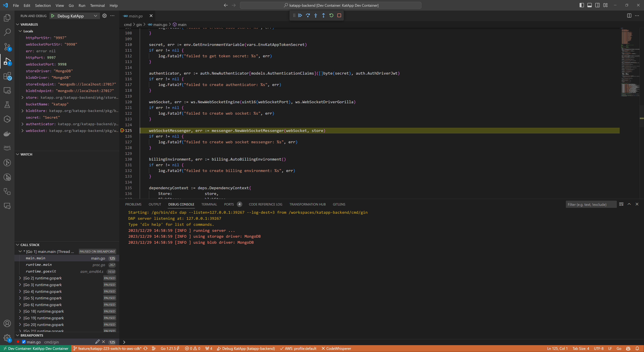This screenshot has width=644, height=352.
Task: Switch to the TERMINAL panel tab
Action: [209, 204]
